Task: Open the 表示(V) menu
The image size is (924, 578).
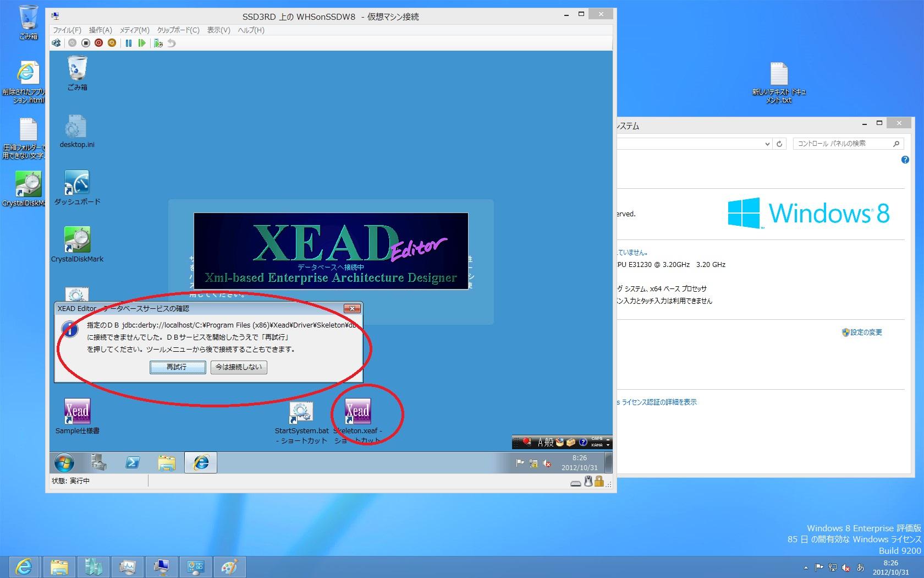Action: click(218, 30)
